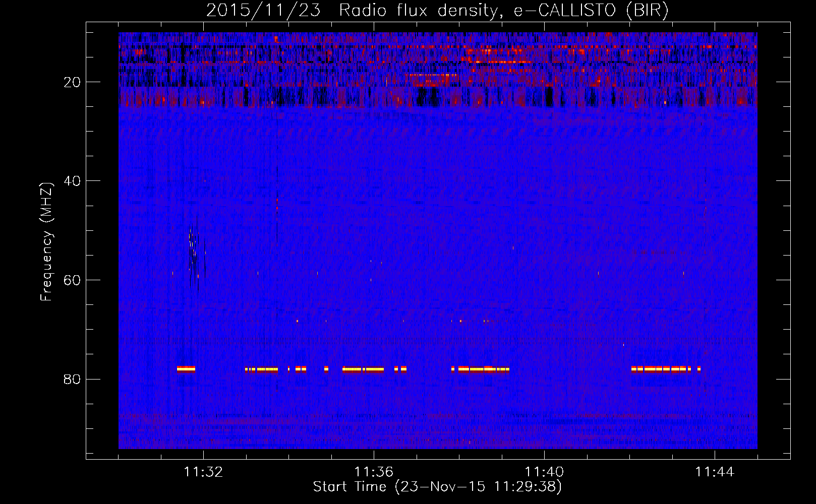This screenshot has height=504, width=816.
Task: Click the "Start Time (23-Nov-15 11:29:38)" axis label
Action: [437, 487]
